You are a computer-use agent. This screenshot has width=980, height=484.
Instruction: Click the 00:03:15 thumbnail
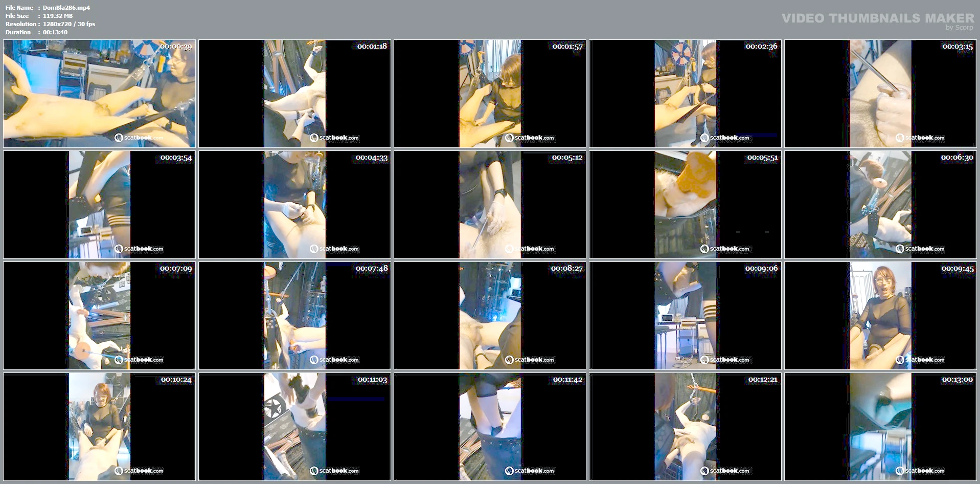880,94
